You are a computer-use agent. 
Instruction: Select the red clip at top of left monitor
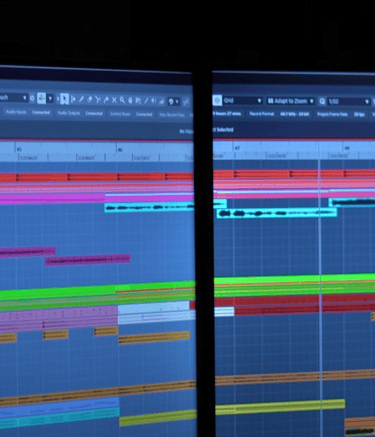click(97, 177)
